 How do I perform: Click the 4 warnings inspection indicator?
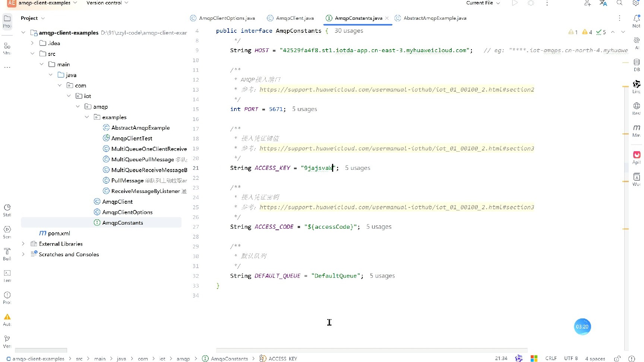tap(587, 32)
